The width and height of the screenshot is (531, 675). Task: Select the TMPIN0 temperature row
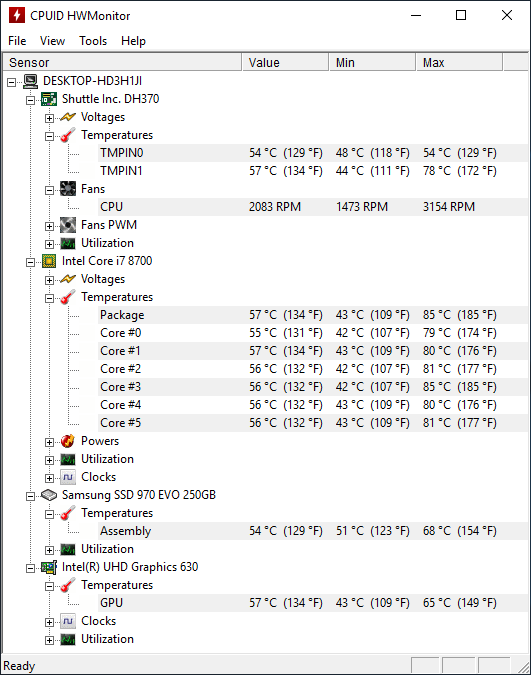313,153
